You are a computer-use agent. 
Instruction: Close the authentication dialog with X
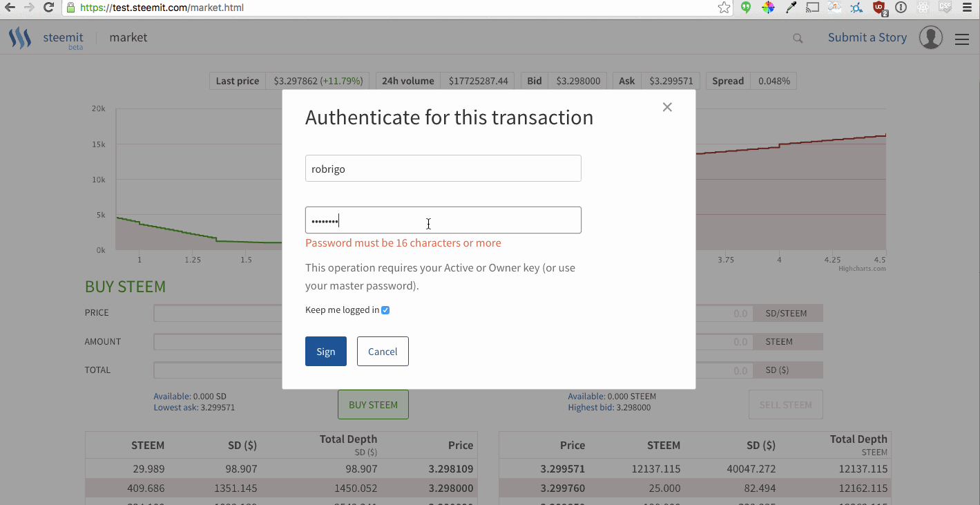tap(667, 107)
